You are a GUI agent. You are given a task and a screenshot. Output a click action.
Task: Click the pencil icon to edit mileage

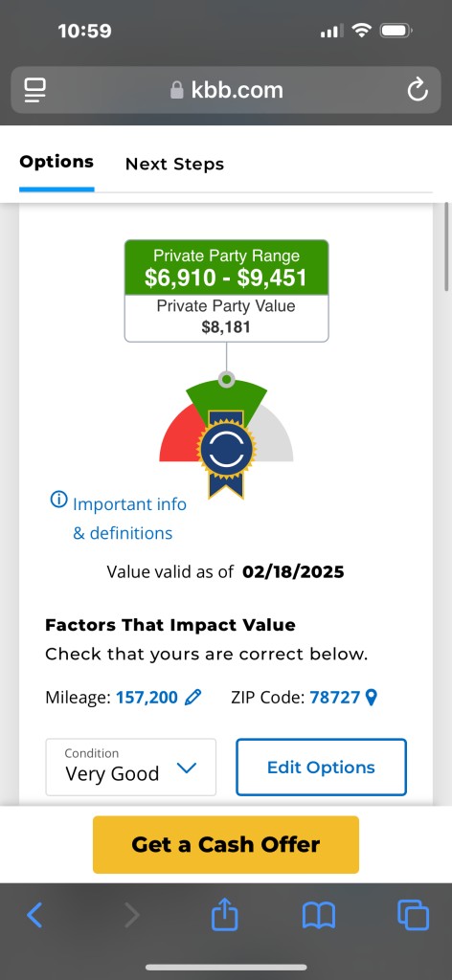pyautogui.click(x=193, y=697)
